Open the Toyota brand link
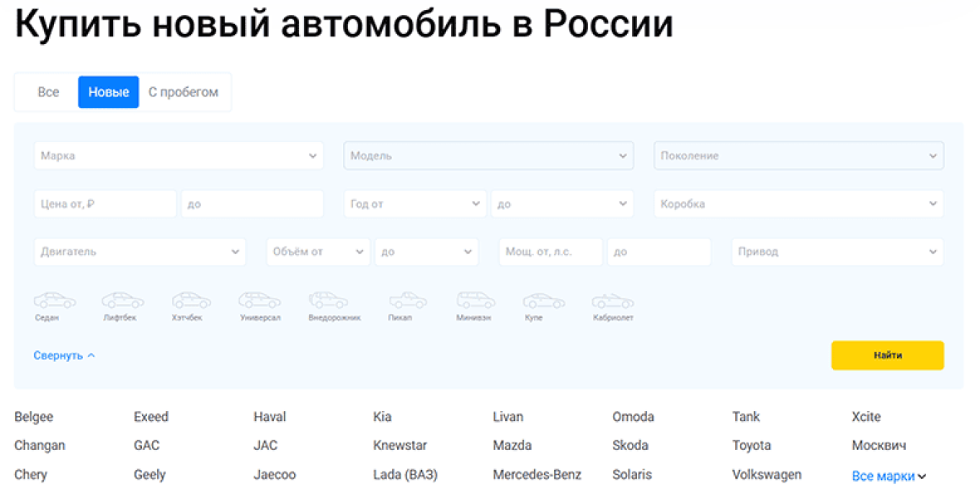The width and height of the screenshot is (980, 504). click(752, 446)
